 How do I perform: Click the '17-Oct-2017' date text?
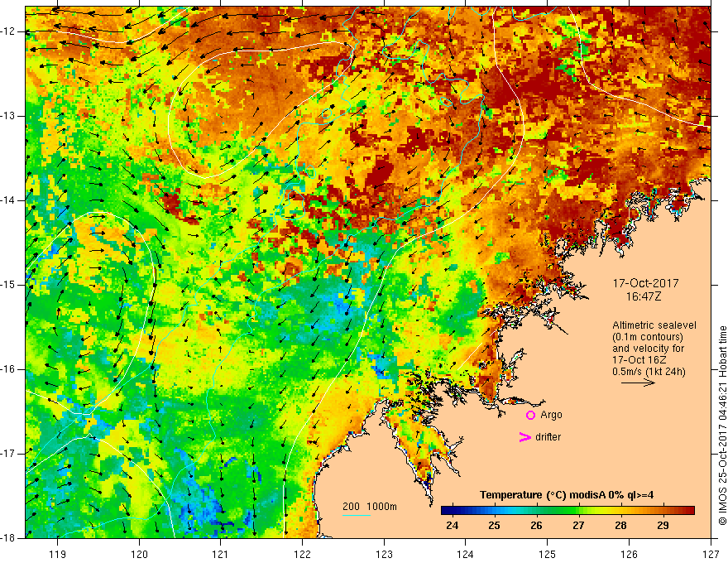click(645, 283)
